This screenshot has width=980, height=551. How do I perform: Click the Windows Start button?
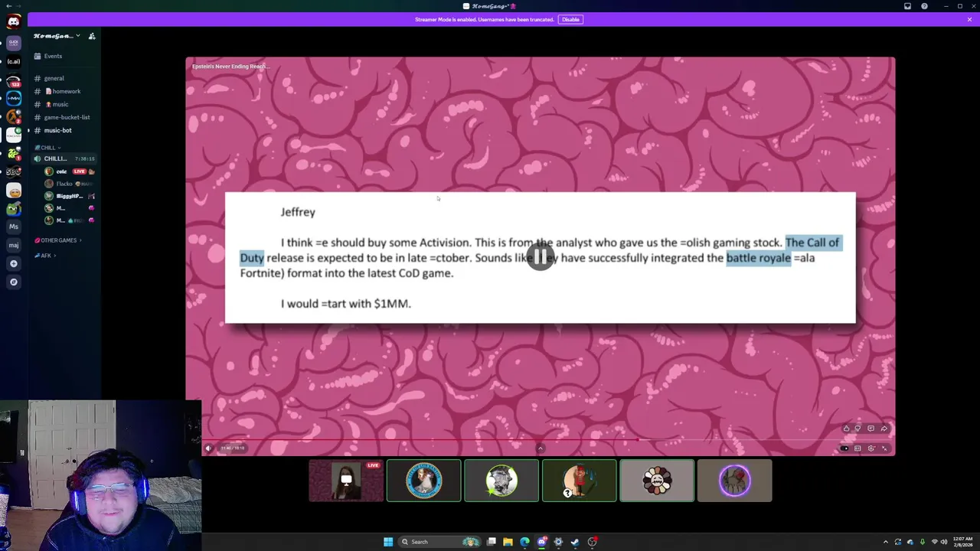tap(388, 542)
